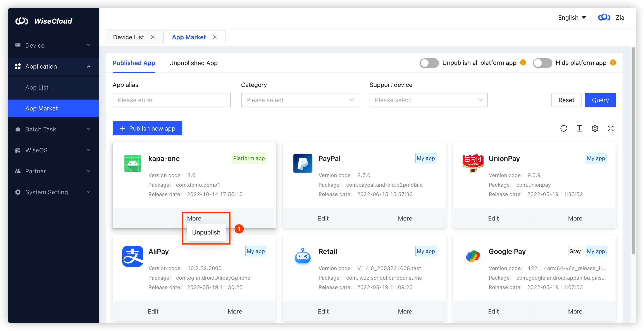
Task: Switch to the Unpublished App tab
Action: click(193, 63)
